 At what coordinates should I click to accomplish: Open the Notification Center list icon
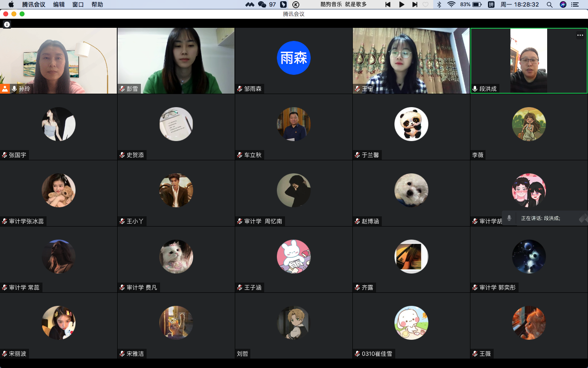(x=575, y=4)
